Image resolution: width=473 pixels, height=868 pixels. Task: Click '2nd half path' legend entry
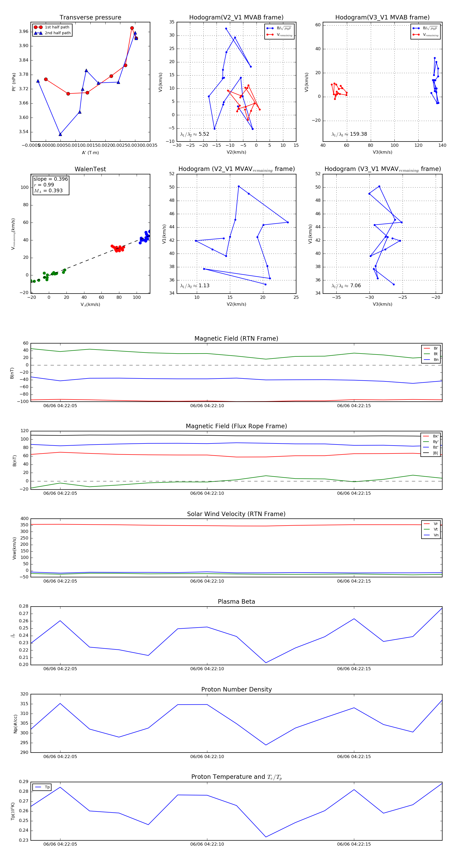pos(52,33)
